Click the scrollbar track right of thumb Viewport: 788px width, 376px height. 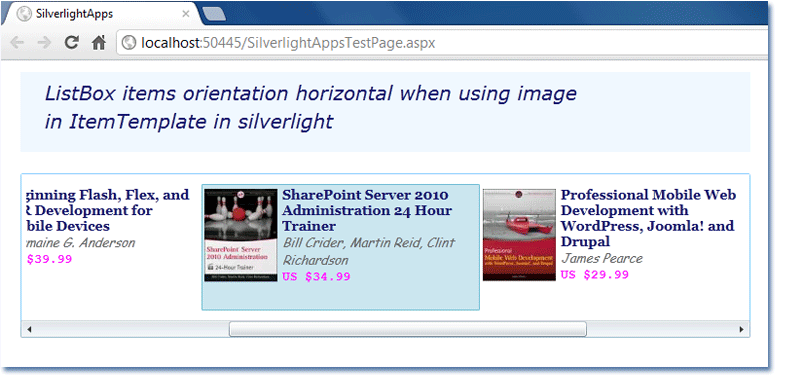660,329
